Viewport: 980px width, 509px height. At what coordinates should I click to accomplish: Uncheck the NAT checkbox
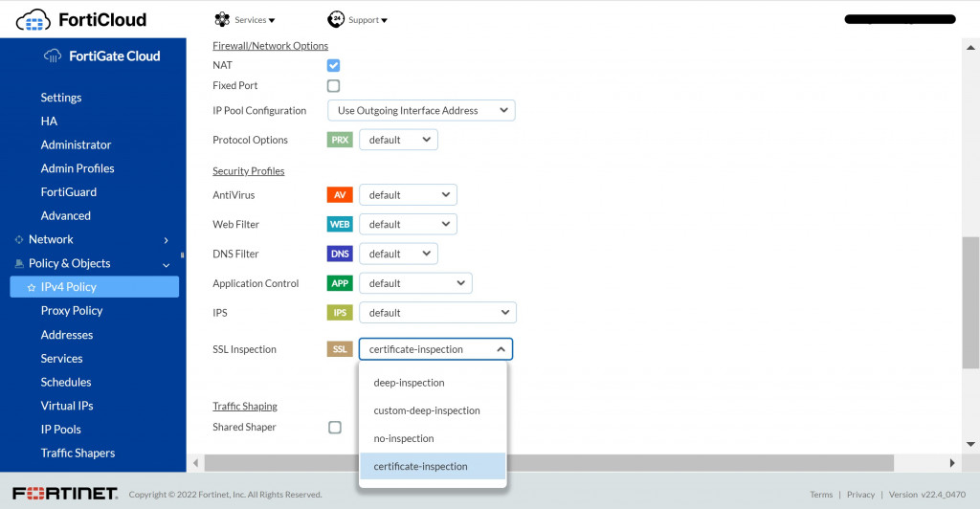(x=334, y=66)
